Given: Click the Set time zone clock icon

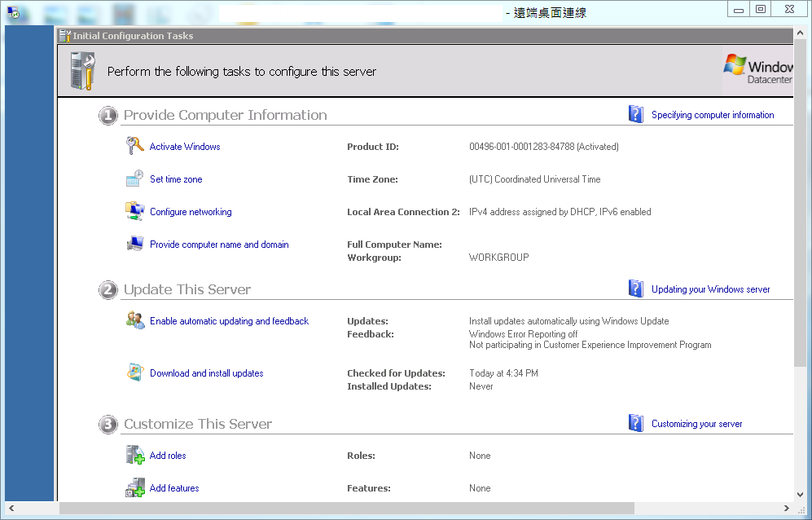Looking at the screenshot, I should [x=134, y=178].
